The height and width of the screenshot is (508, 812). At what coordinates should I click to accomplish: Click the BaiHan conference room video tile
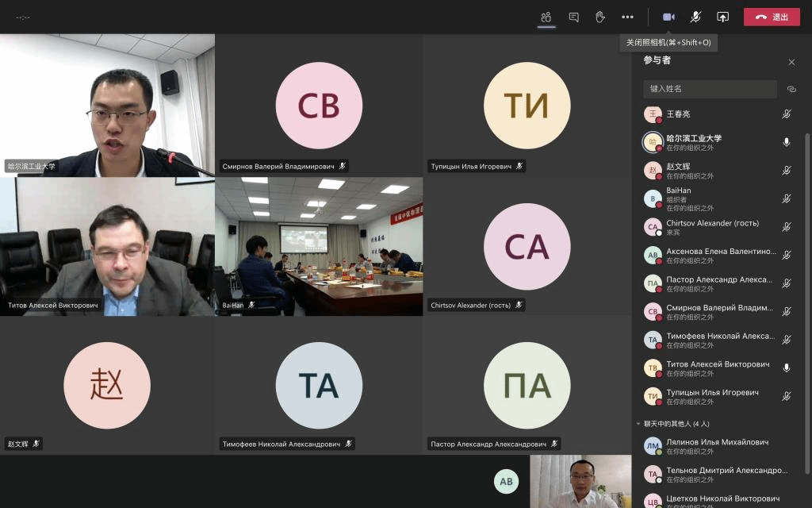pyautogui.click(x=319, y=246)
